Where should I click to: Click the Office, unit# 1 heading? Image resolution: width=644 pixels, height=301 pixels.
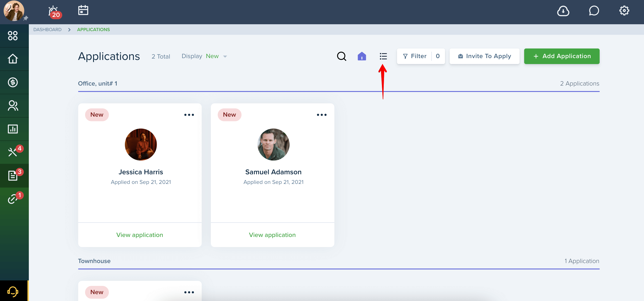tap(97, 83)
